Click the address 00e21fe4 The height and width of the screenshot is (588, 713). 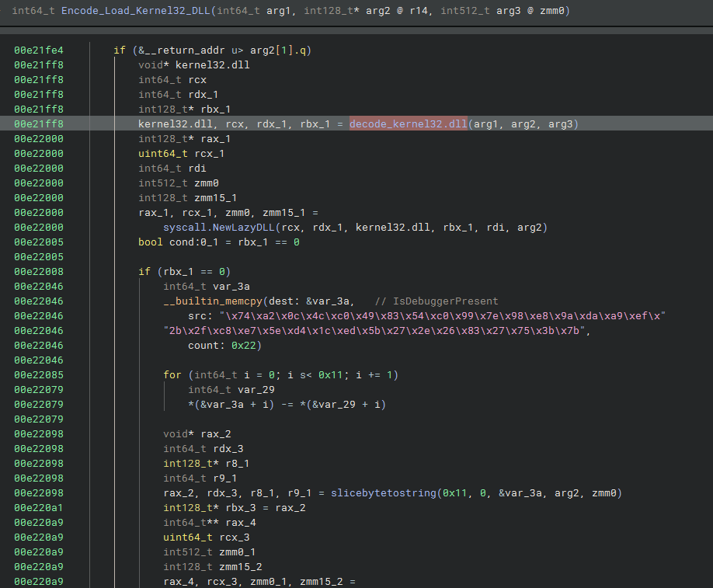39,50
